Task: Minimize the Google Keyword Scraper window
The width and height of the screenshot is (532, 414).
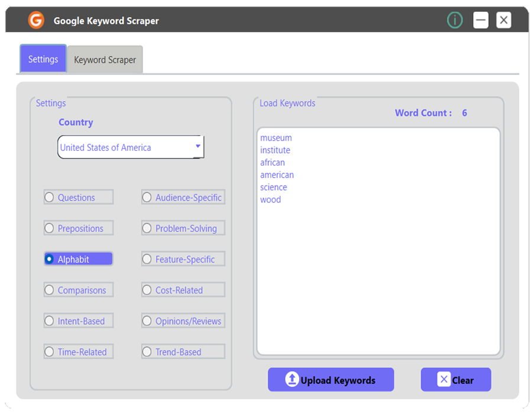Action: click(x=481, y=20)
